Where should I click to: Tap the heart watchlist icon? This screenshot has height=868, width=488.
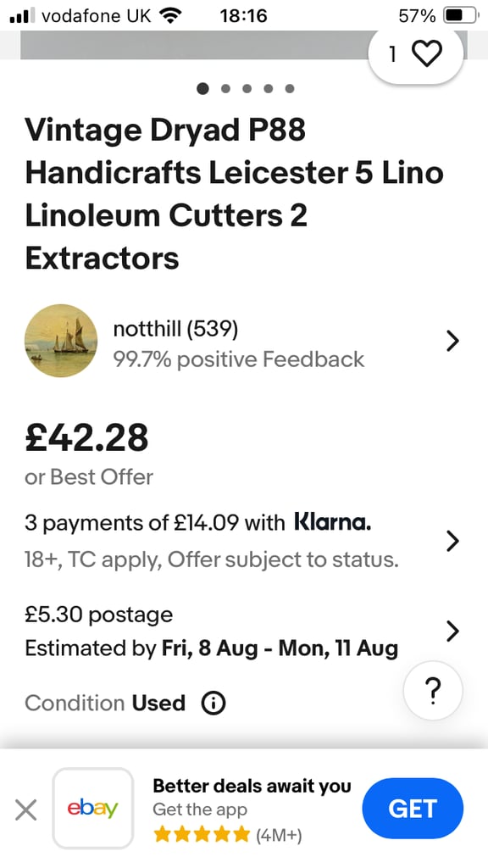point(427,54)
